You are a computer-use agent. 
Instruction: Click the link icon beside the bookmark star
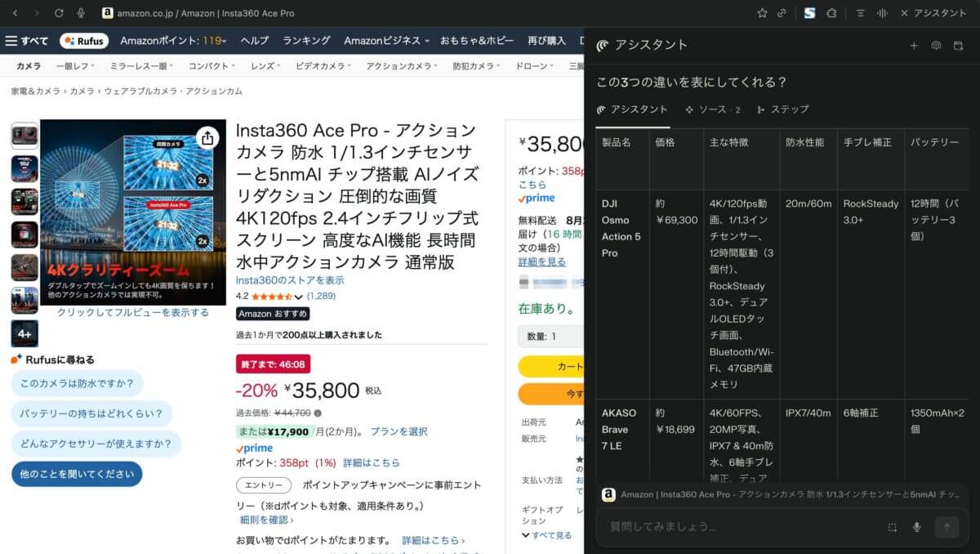(x=782, y=13)
